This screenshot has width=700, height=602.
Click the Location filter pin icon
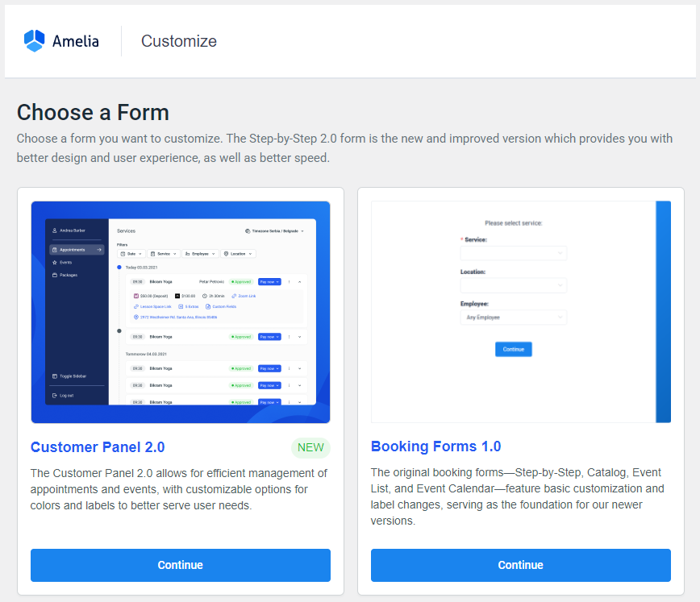[227, 254]
